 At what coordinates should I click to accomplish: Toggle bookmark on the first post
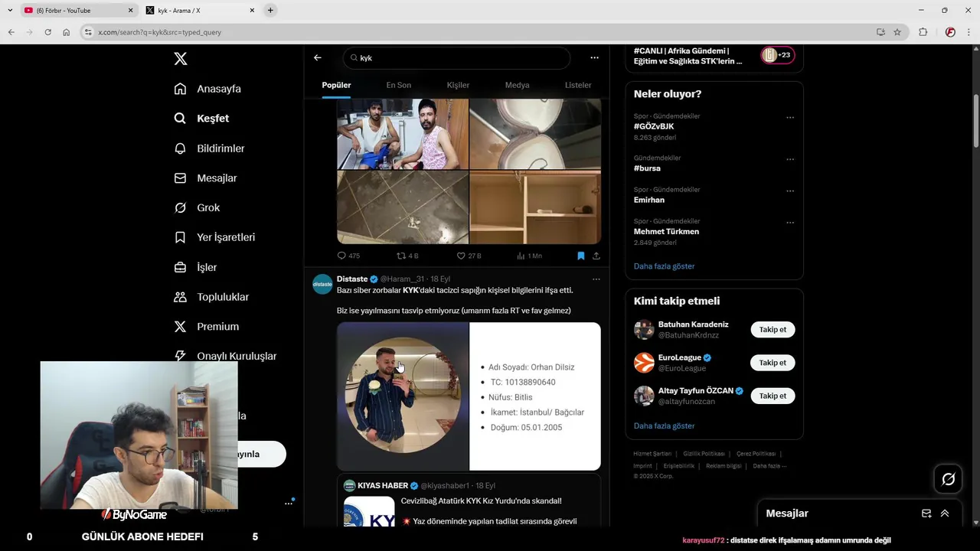(580, 256)
